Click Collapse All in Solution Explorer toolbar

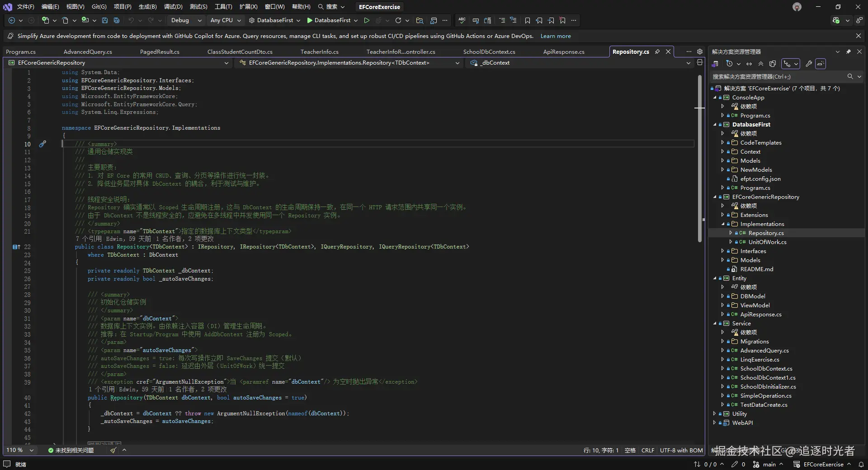pyautogui.click(x=761, y=64)
